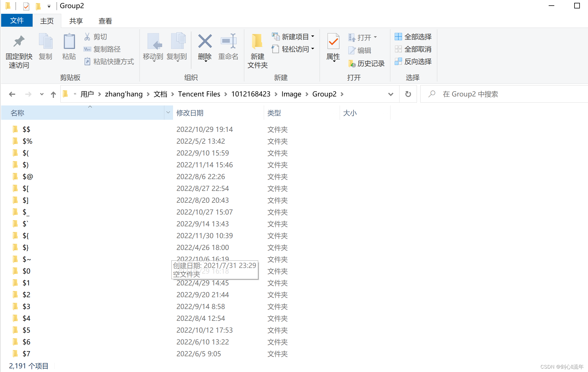Sort files by Date modified column
This screenshot has height=372, width=588.
click(190, 113)
